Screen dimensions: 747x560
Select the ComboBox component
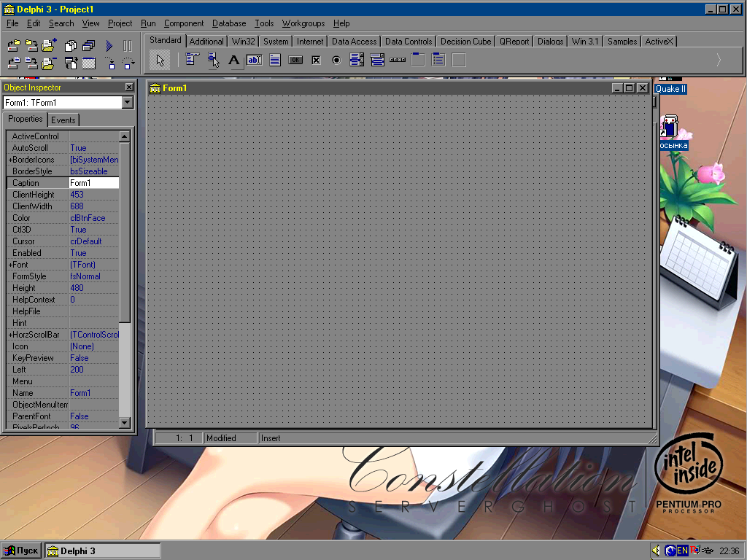pyautogui.click(x=377, y=60)
